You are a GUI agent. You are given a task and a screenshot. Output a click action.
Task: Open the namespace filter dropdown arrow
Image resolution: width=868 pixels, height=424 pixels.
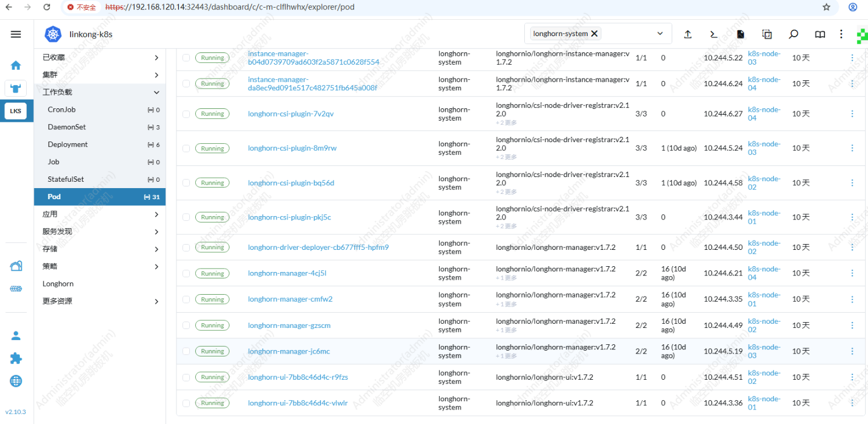coord(660,34)
